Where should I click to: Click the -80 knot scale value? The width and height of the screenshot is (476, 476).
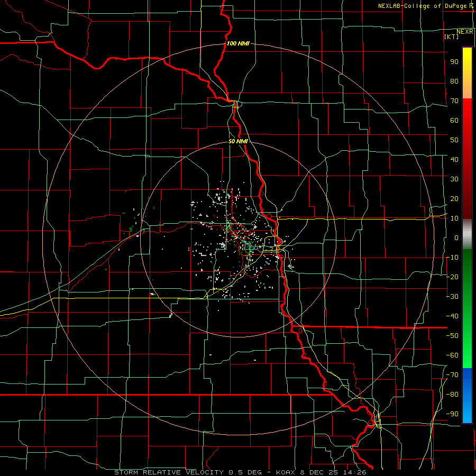click(452, 395)
